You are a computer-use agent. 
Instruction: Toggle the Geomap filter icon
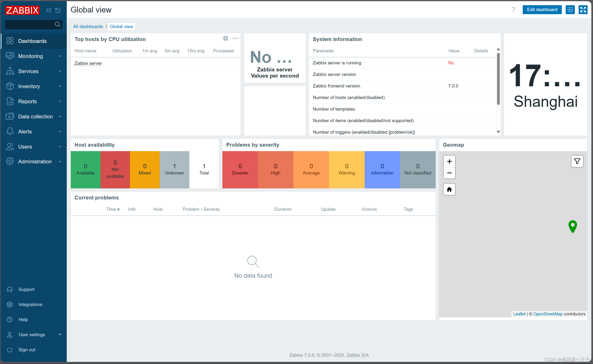577,161
